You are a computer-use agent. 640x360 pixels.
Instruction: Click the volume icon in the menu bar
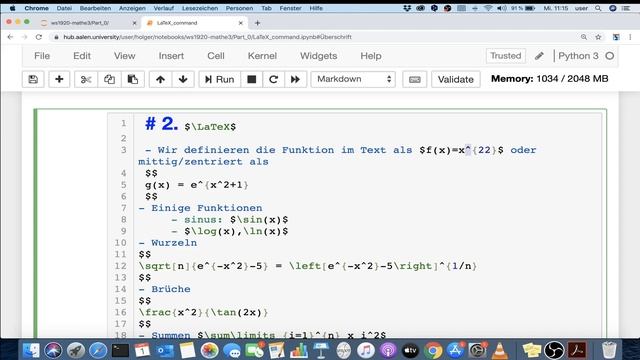click(x=502, y=8)
